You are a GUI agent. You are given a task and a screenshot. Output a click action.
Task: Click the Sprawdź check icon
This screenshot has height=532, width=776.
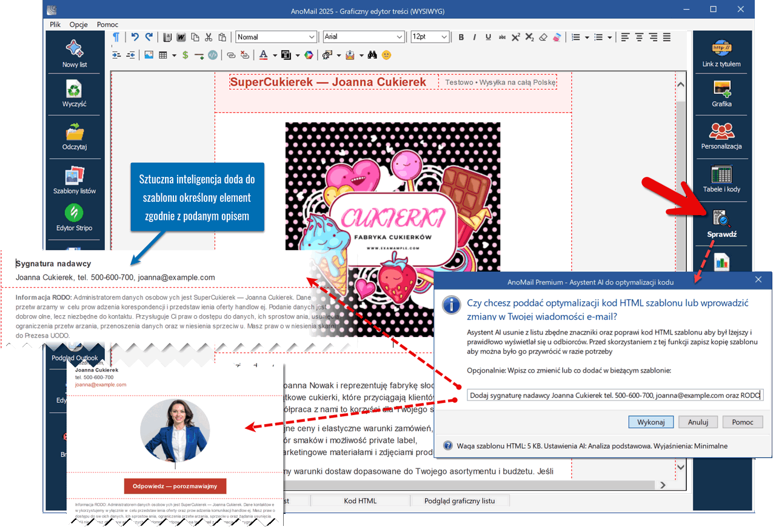coord(721,218)
